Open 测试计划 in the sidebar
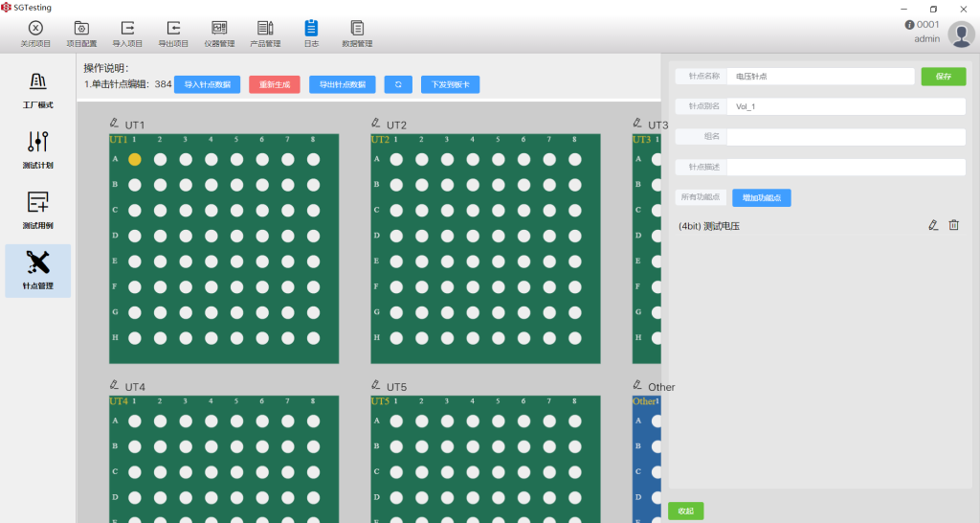This screenshot has width=980, height=523. tap(38, 150)
